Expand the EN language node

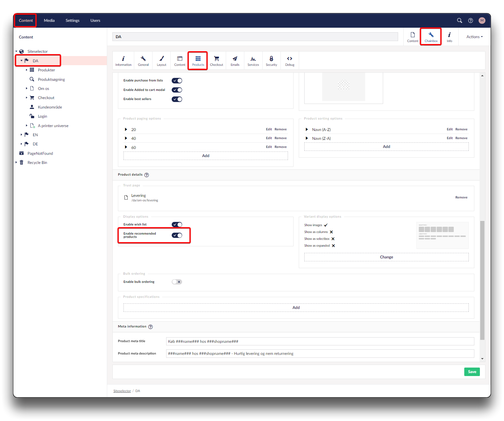[22, 135]
